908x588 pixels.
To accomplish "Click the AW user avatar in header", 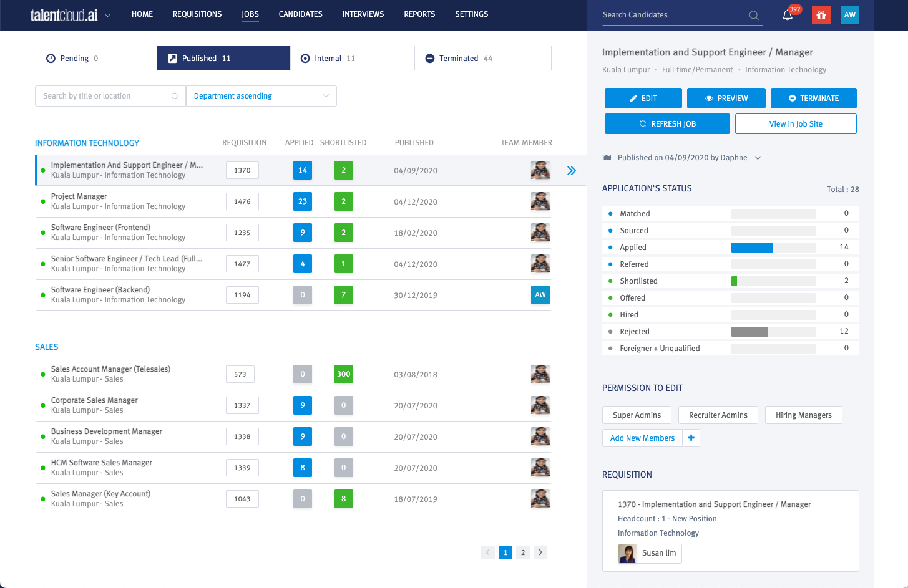I will click(x=850, y=15).
